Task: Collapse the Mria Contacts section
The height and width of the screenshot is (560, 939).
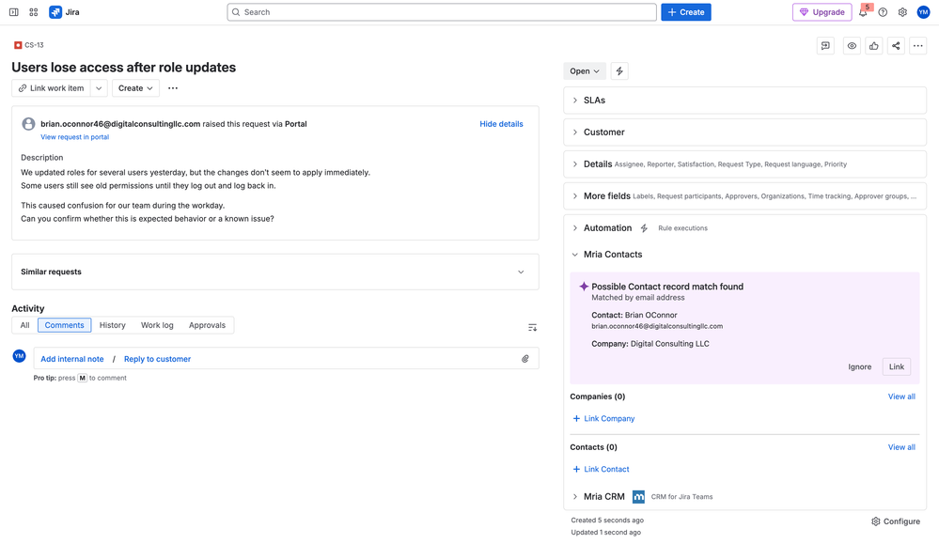Action: pos(575,255)
